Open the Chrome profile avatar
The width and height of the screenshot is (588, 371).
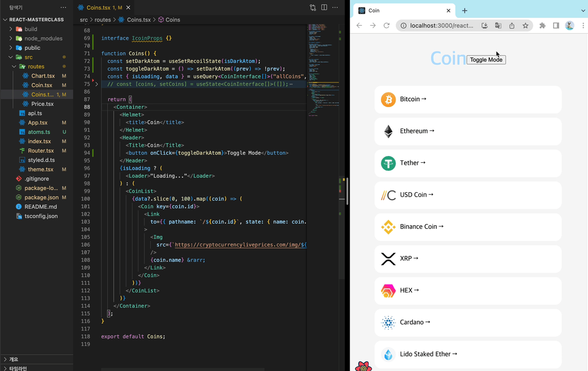pos(569,26)
